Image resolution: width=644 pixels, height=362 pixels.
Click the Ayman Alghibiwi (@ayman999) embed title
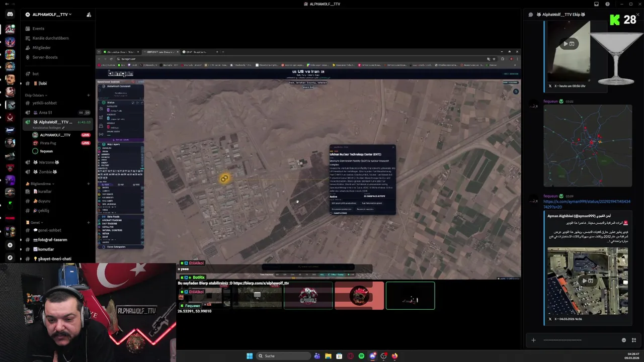click(579, 216)
